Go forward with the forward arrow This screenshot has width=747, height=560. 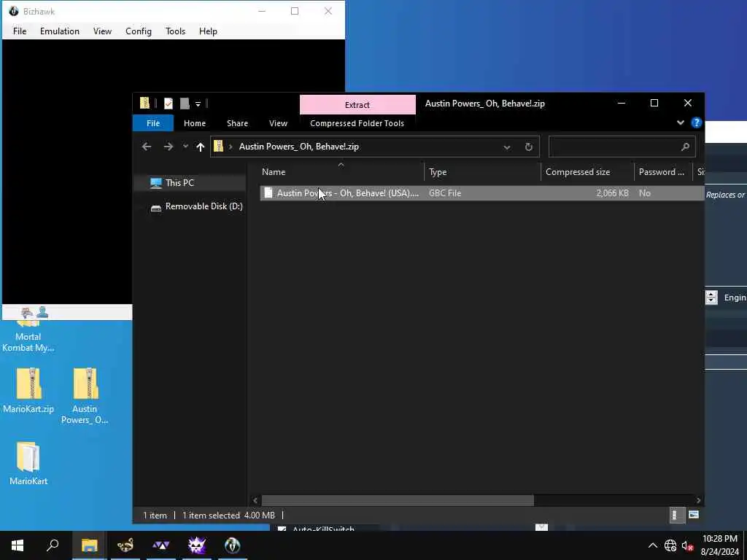[x=169, y=147]
